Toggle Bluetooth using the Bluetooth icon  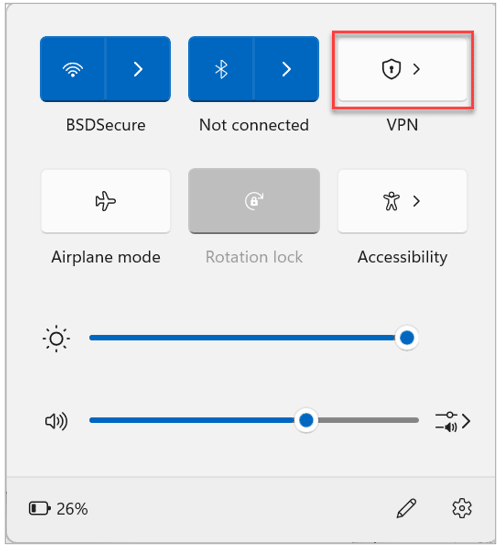221,69
